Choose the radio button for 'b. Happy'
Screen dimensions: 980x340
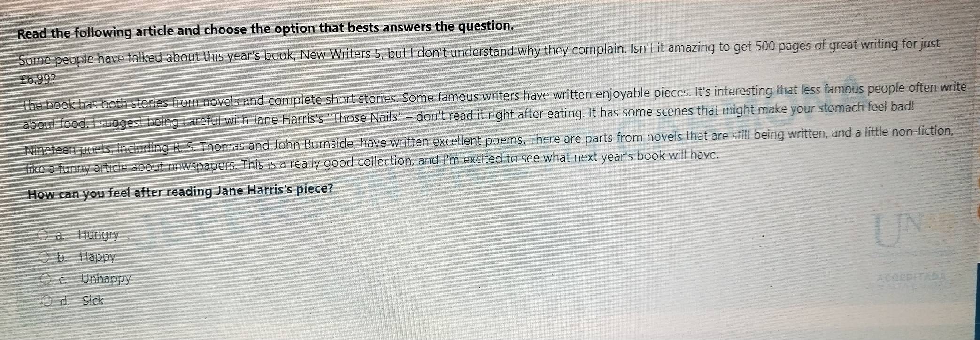(x=44, y=256)
